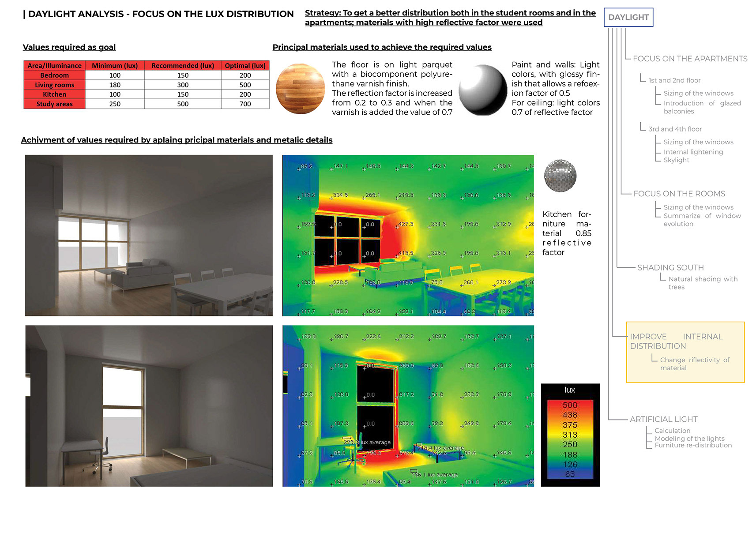Screen dimensions: 756x544
Task: Click Change riflectivity of material item
Action: [x=695, y=364]
